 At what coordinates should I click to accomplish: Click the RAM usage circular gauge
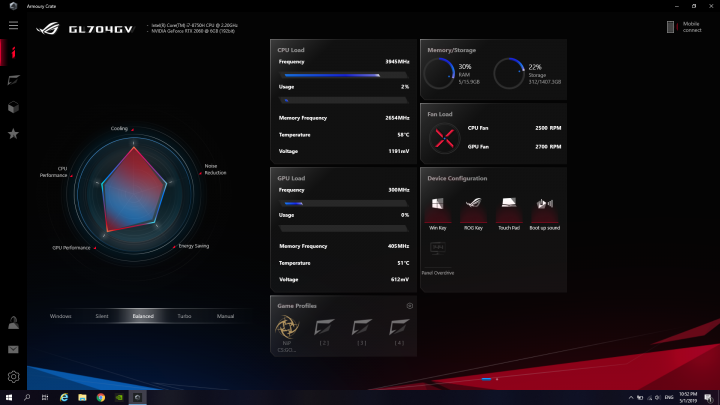(x=439, y=73)
